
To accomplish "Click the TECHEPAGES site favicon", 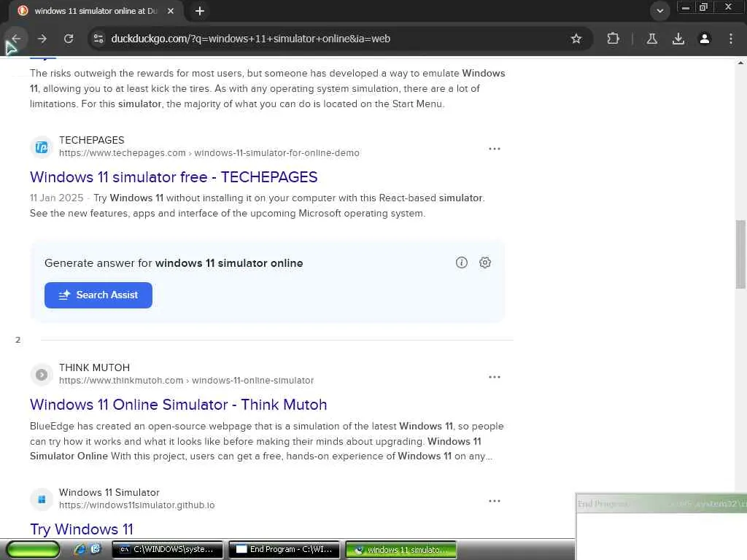I will point(42,147).
